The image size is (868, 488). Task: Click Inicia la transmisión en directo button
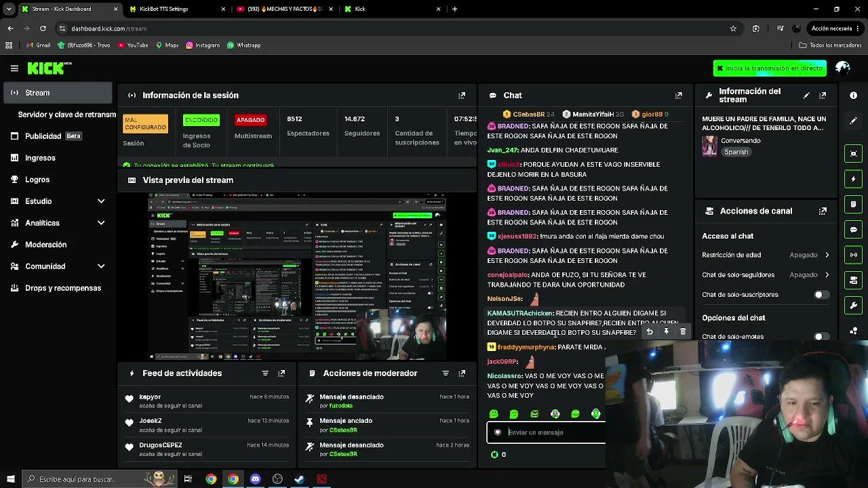tap(770, 68)
